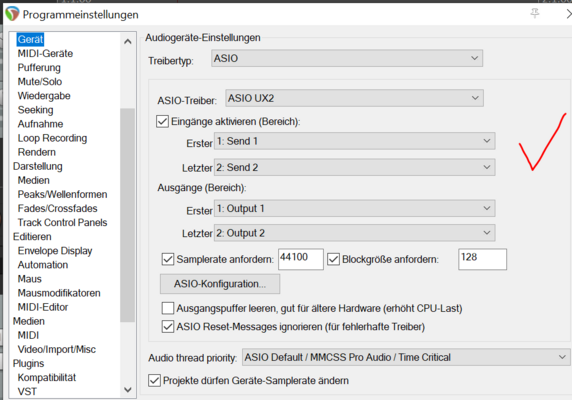The image size is (572, 400).
Task: Open Pufferung settings page
Action: (x=39, y=68)
